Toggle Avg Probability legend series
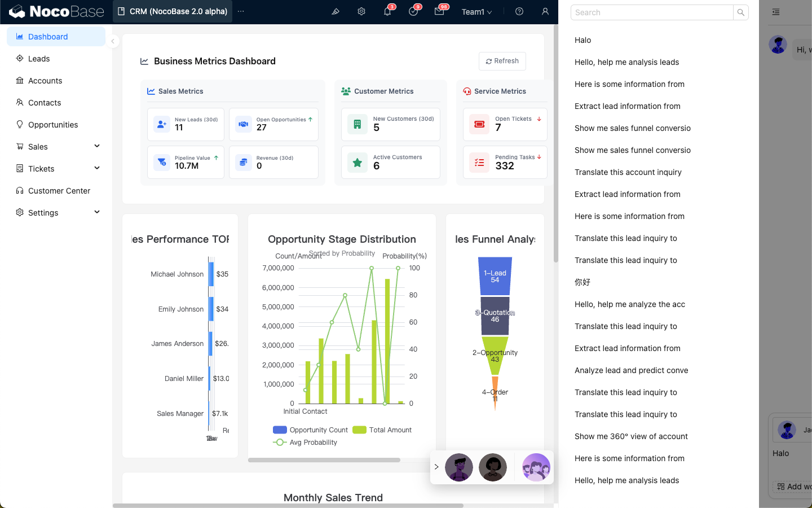 point(305,443)
